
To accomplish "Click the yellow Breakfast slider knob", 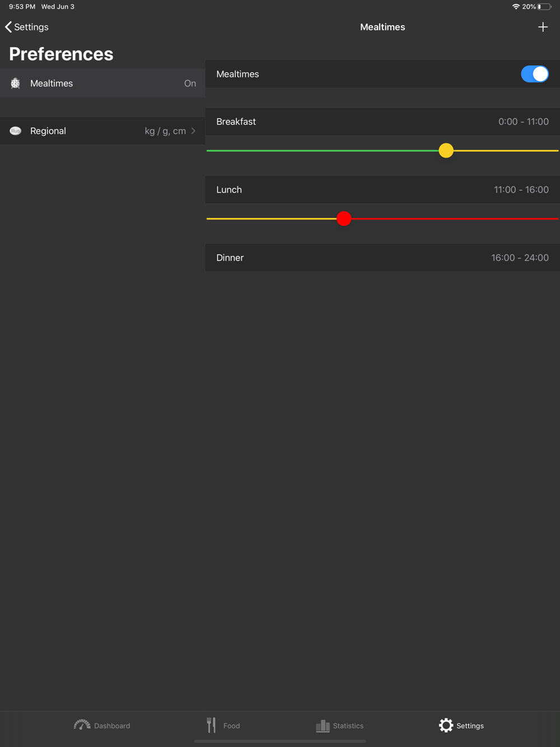I will pos(446,151).
